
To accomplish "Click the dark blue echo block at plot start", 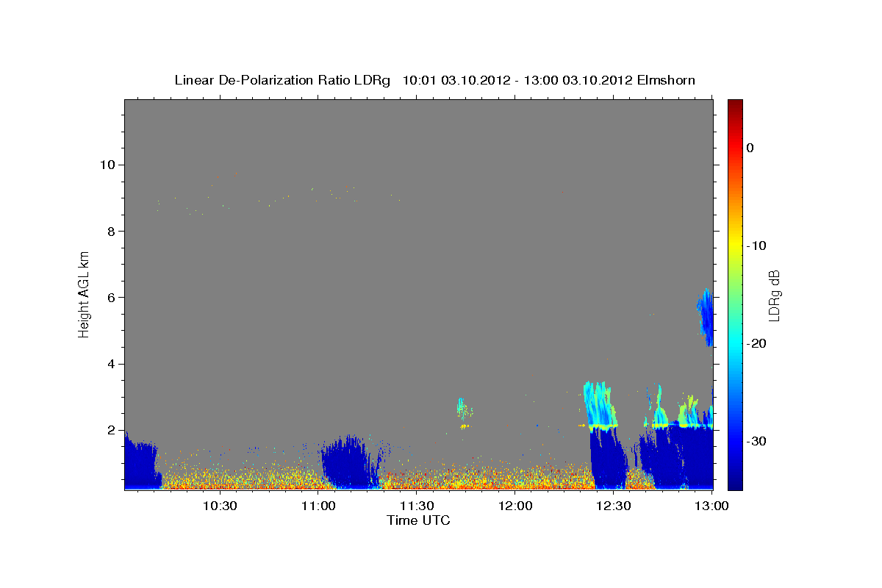I will click(141, 462).
